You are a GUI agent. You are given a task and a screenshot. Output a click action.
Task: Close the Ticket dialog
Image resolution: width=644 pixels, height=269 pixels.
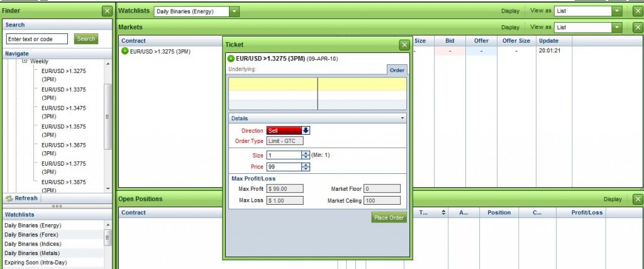(x=404, y=45)
